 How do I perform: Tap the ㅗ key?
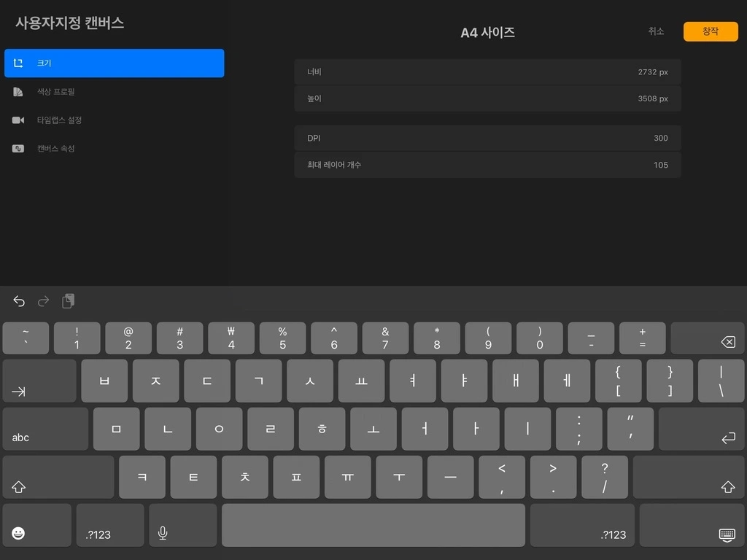point(374,429)
